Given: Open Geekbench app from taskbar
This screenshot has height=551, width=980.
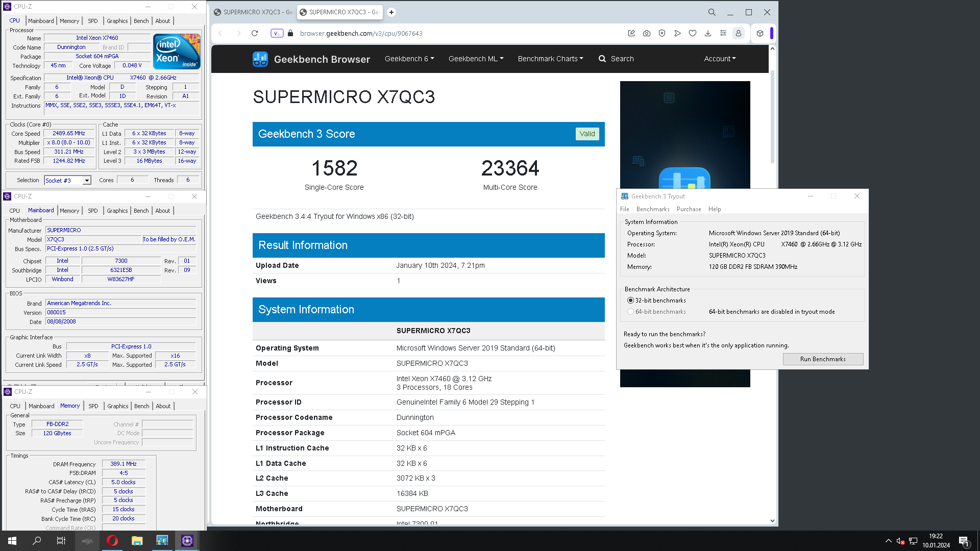Looking at the screenshot, I should (x=162, y=541).
